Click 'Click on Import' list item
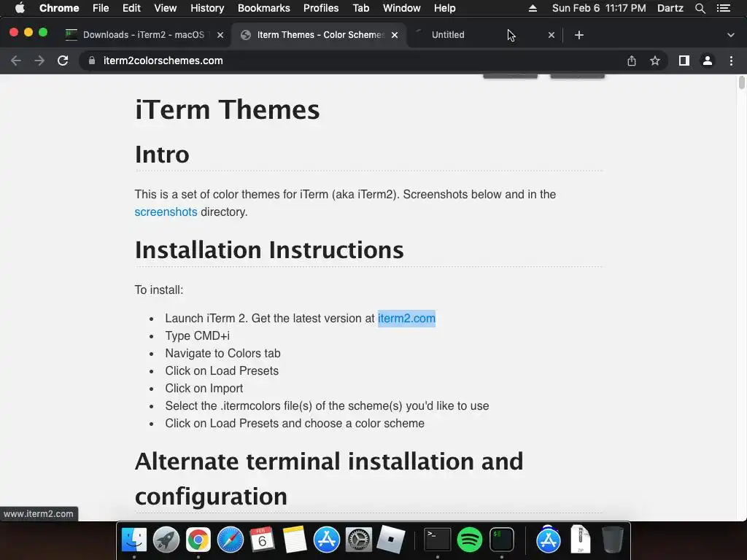 (204, 389)
